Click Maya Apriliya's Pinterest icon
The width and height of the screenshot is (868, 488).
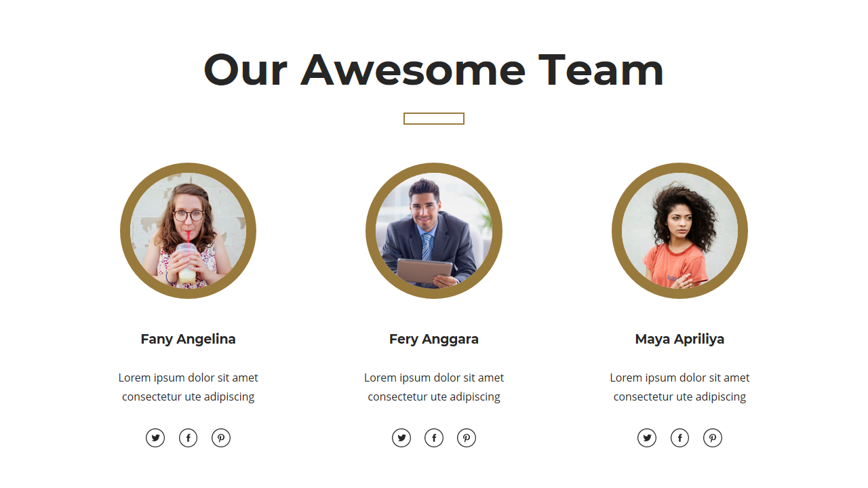(713, 438)
